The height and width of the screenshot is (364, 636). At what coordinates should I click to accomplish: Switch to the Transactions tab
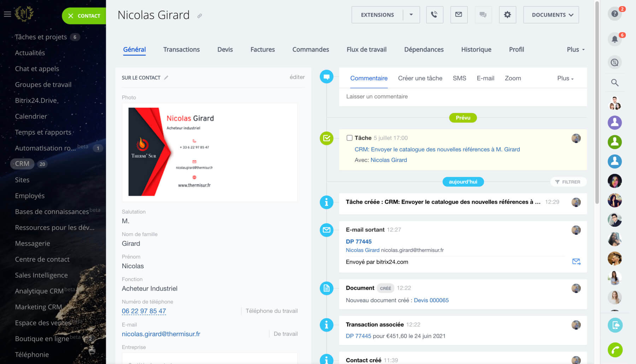pos(181,50)
